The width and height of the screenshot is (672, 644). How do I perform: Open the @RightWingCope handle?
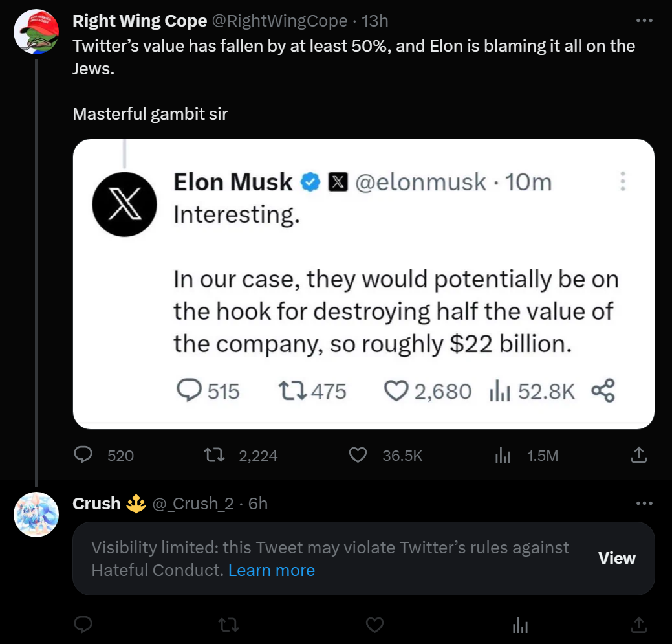click(x=280, y=21)
